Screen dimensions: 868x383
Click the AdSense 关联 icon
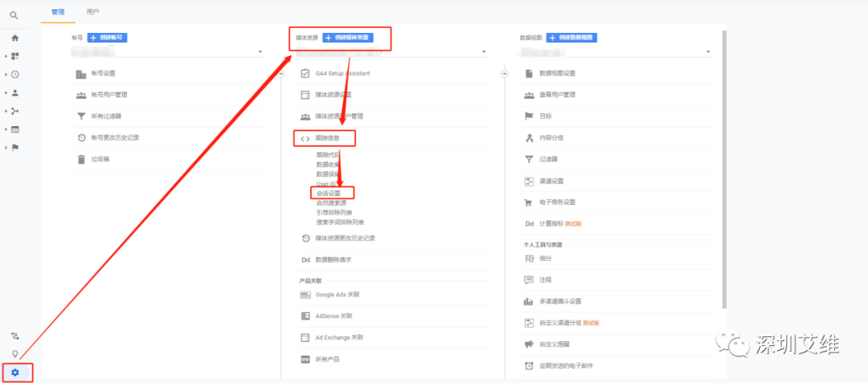(x=305, y=316)
